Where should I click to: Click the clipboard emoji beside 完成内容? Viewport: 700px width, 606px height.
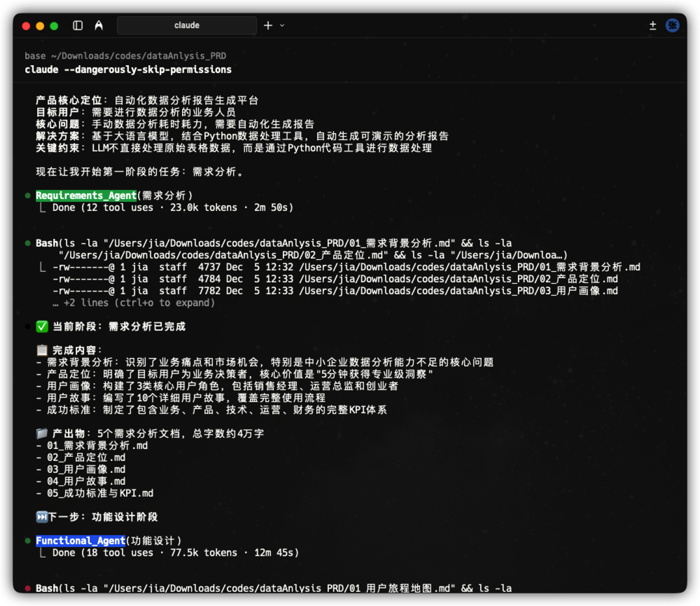[42, 350]
